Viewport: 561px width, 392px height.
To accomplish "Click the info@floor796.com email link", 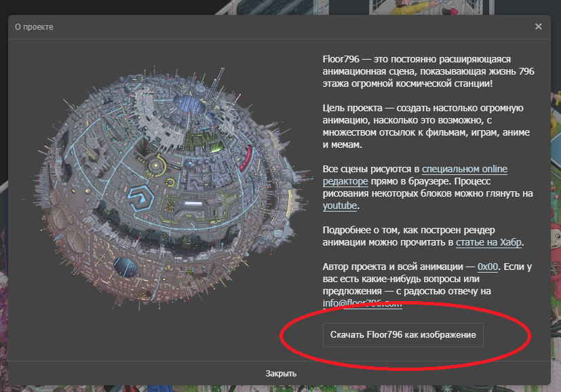I will pos(362,303).
